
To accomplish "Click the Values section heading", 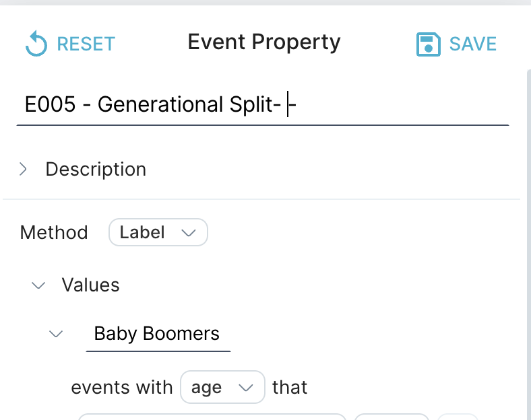I will (90, 285).
